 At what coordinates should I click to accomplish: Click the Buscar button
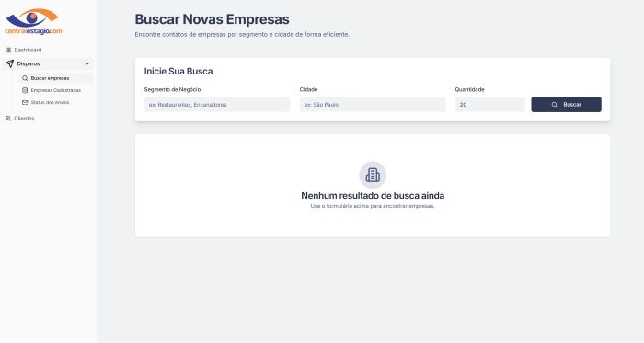(566, 105)
